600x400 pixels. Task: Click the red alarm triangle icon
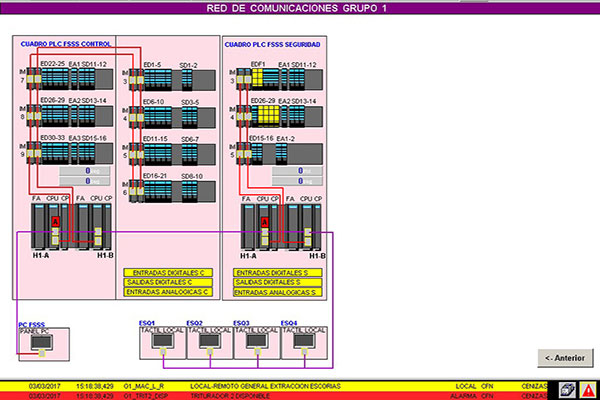pos(589,390)
